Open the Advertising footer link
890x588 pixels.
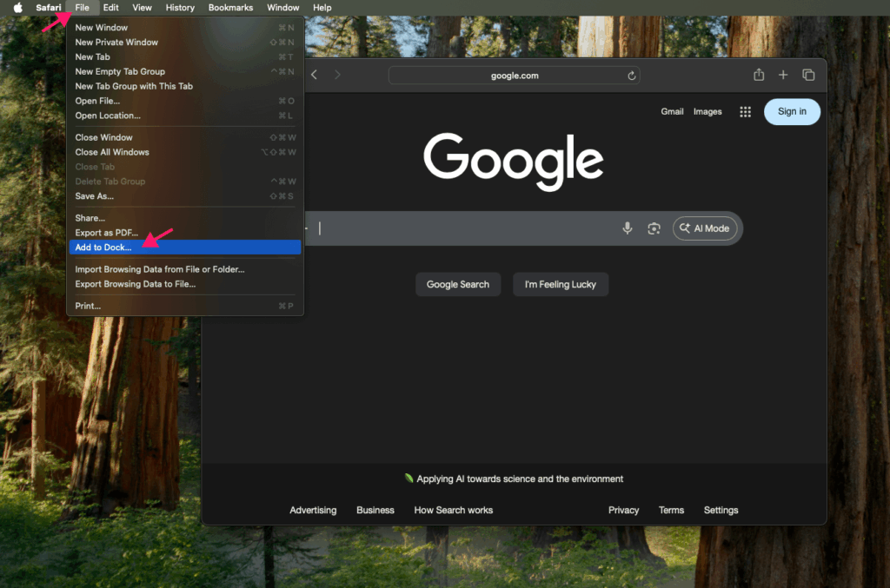(313, 510)
